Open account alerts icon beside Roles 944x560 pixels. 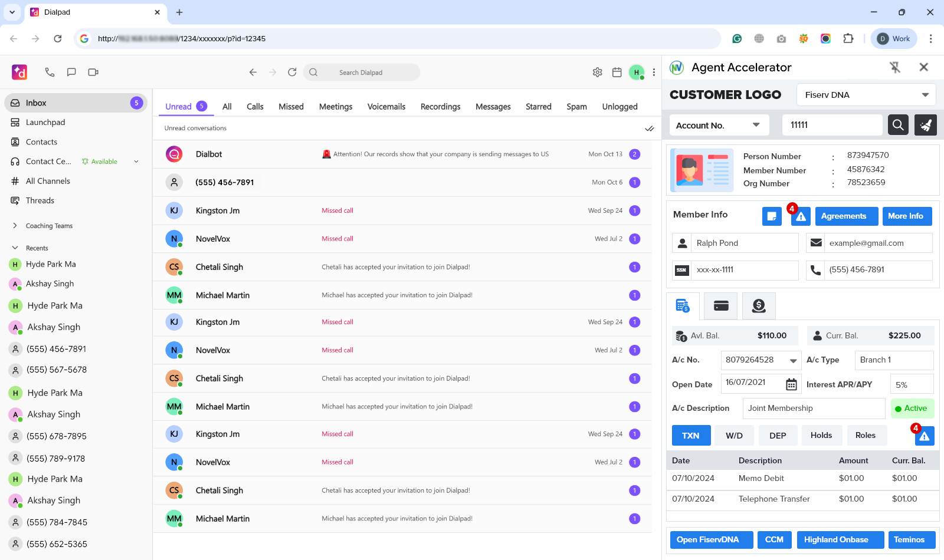pyautogui.click(x=925, y=436)
